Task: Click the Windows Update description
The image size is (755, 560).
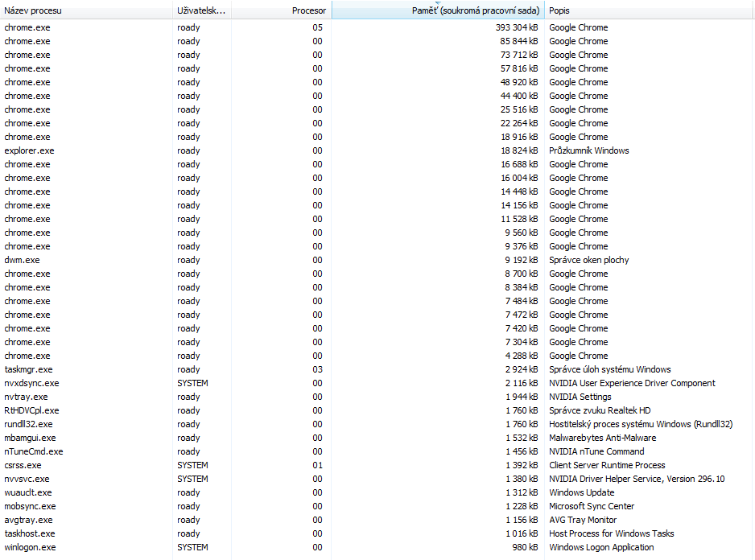Action: point(582,492)
